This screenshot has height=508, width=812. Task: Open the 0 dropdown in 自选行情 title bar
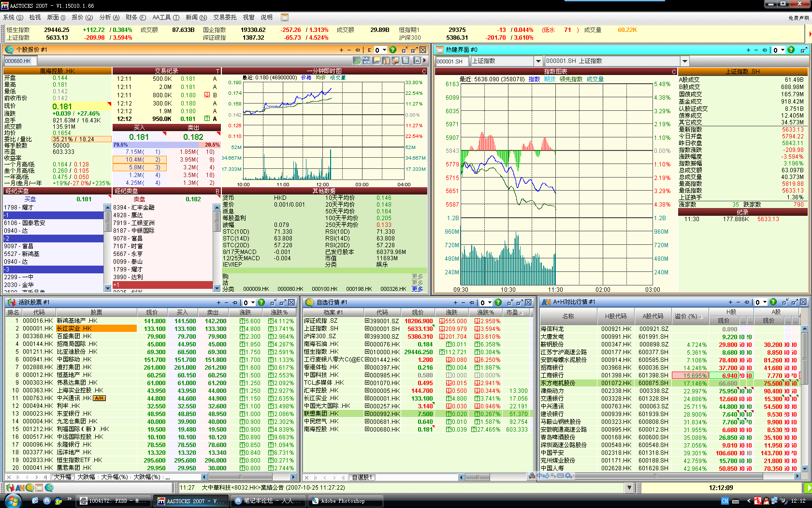tap(490, 302)
